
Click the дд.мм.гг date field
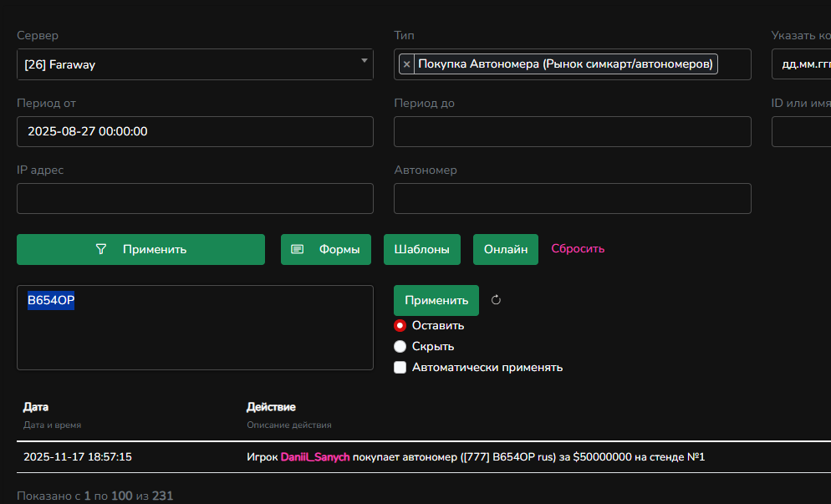coord(801,64)
